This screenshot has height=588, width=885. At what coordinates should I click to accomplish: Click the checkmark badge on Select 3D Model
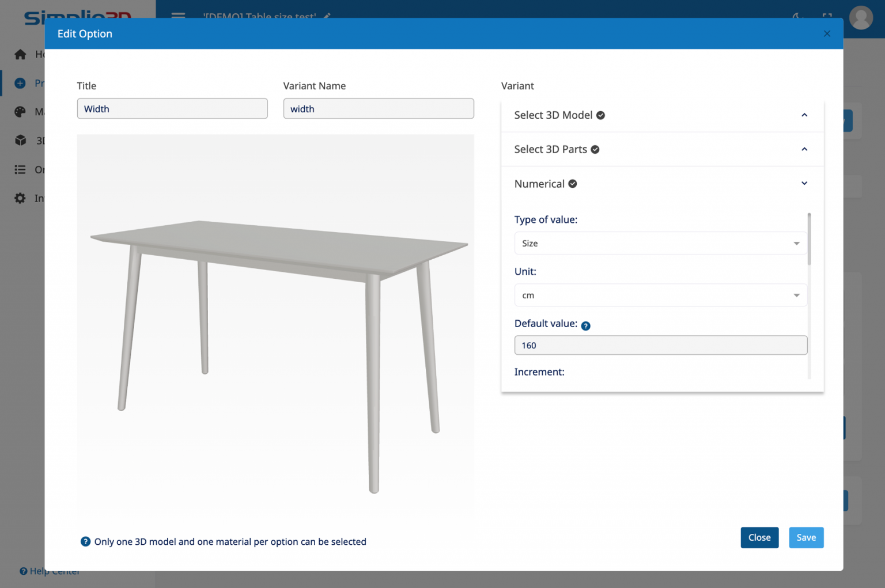(x=600, y=115)
